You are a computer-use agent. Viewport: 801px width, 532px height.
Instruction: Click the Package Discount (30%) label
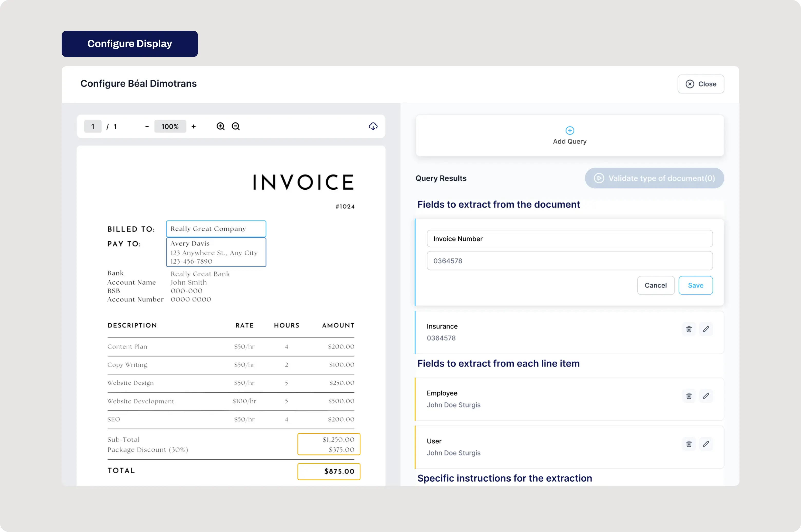pos(148,450)
